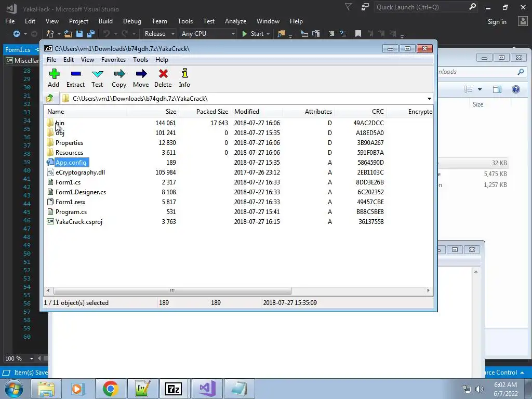Go up one folder in 7-Zip

pos(50,98)
